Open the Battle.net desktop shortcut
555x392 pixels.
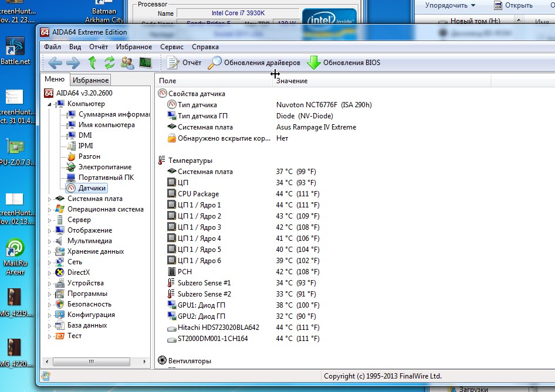[15, 50]
